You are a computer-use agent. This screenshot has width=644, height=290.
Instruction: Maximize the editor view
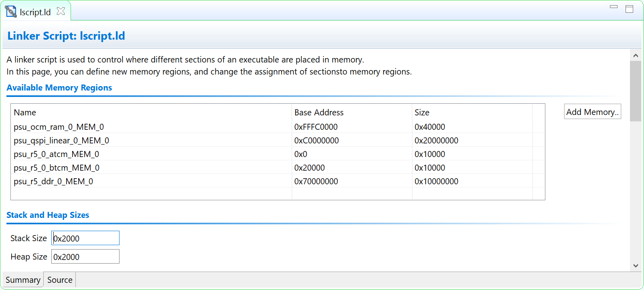tap(630, 9)
